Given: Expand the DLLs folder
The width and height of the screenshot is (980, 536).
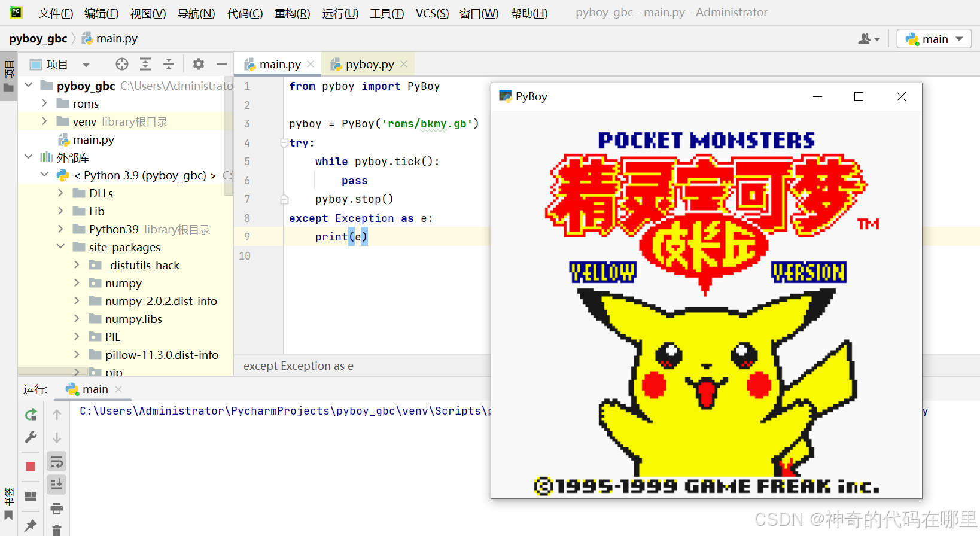Looking at the screenshot, I should click(60, 193).
